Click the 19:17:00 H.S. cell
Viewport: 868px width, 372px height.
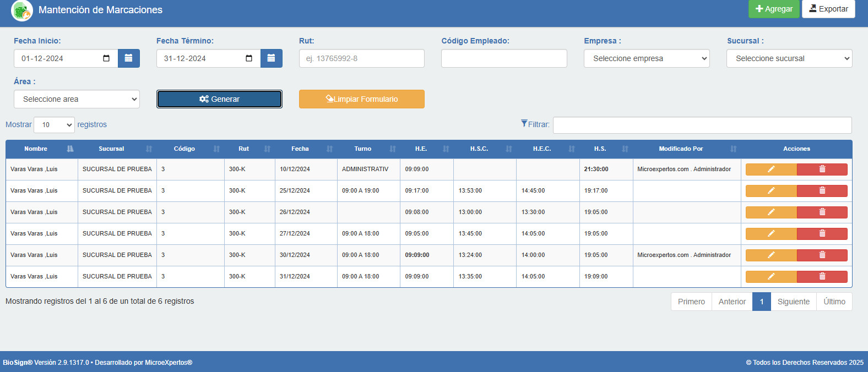click(606, 191)
